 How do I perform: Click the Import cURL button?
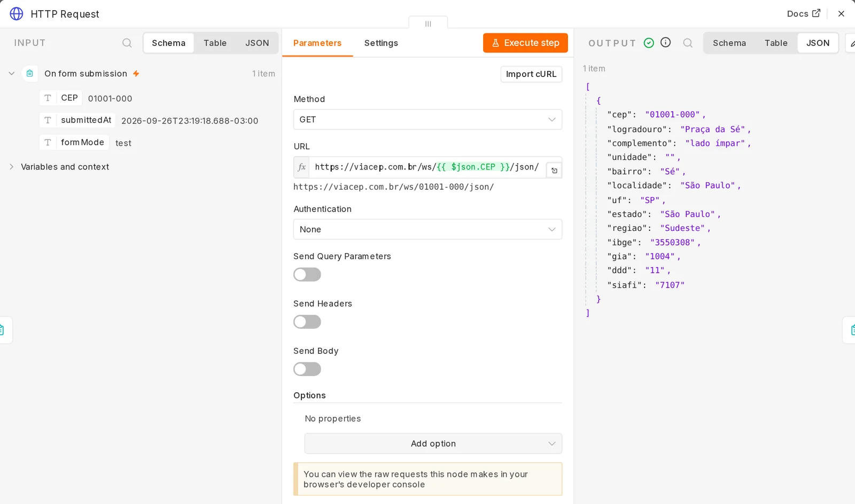[531, 74]
